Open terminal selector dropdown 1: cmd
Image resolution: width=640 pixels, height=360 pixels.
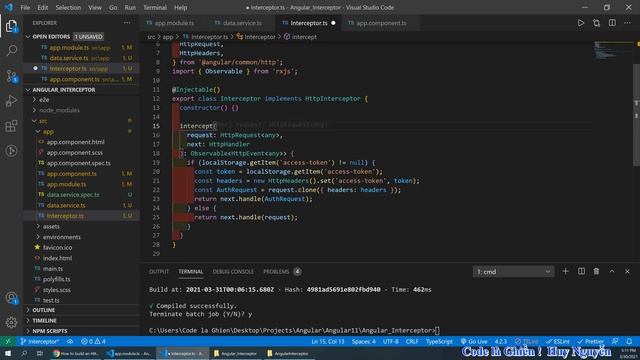tap(513, 271)
